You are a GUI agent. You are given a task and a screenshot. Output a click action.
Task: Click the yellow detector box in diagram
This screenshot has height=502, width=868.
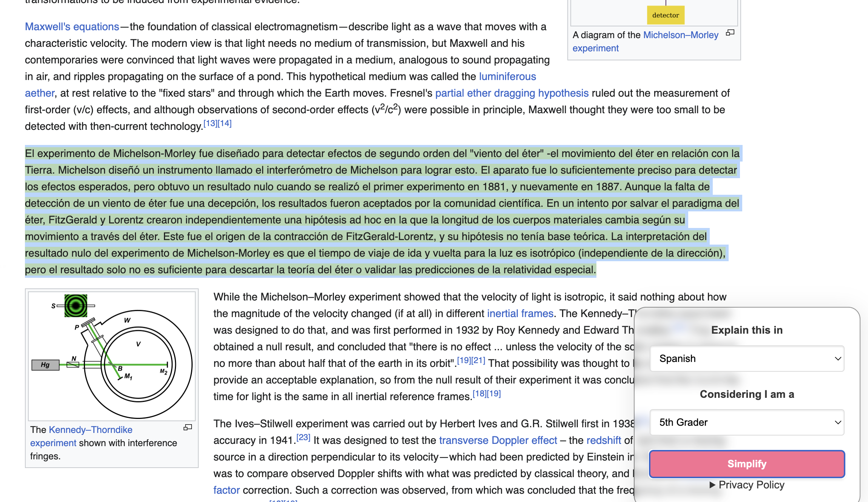coord(665,15)
